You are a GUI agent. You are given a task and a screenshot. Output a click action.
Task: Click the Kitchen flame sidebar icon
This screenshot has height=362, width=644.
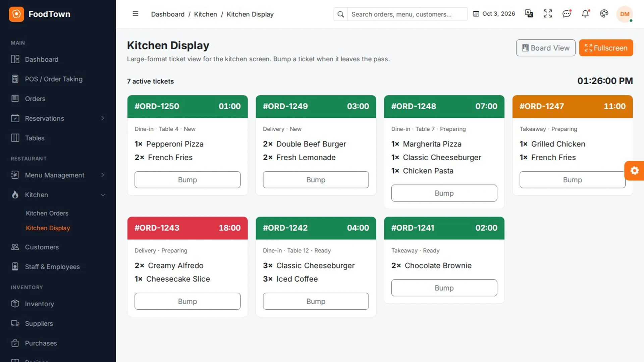15,195
